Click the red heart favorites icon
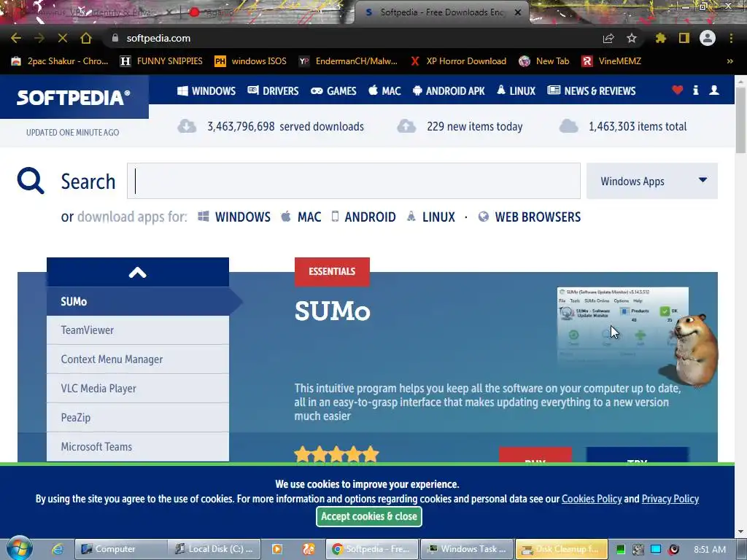This screenshot has height=560, width=747. click(678, 90)
